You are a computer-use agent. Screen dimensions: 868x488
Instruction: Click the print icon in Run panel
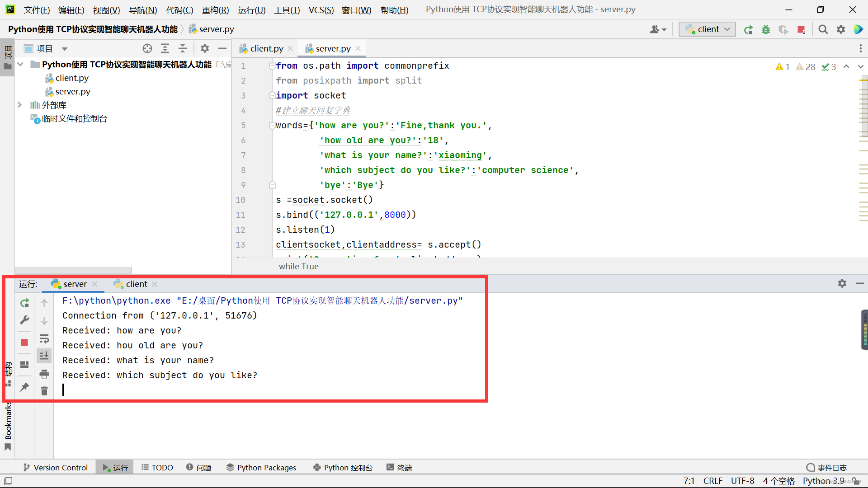[44, 374]
